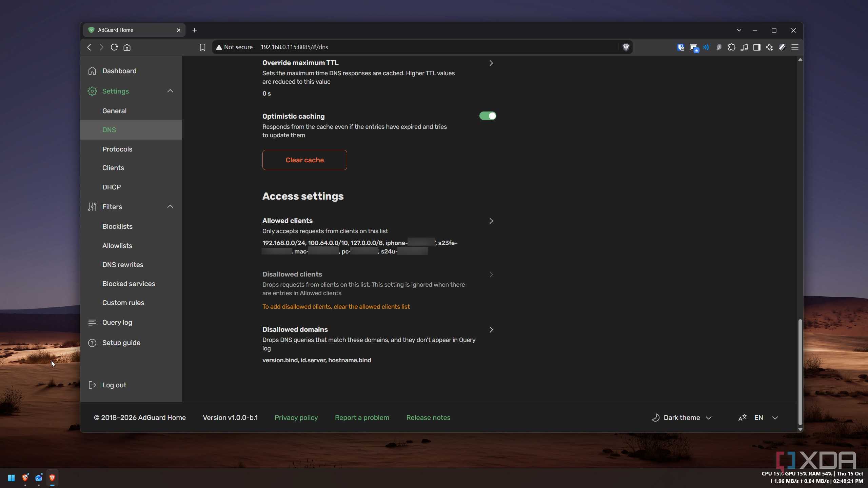Viewport: 868px width, 488px height.
Task: Expand the Disallowed domains editor
Action: click(491, 330)
